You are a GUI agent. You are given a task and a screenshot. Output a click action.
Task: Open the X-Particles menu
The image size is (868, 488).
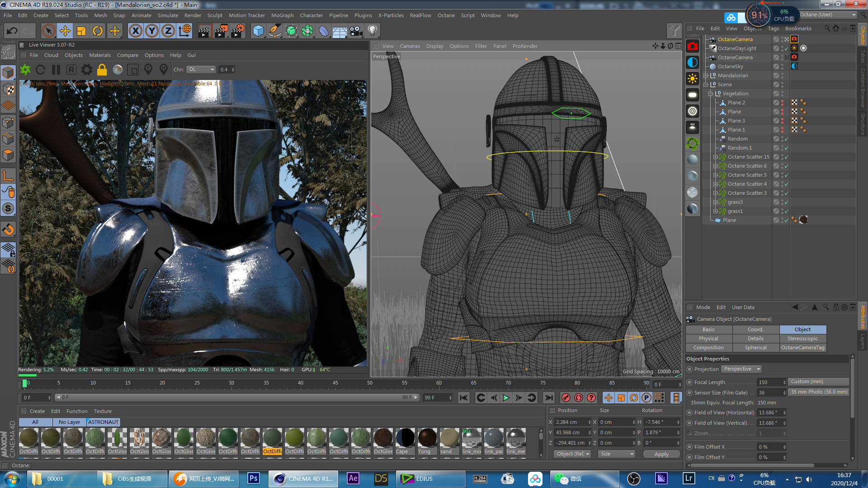pyautogui.click(x=391, y=15)
